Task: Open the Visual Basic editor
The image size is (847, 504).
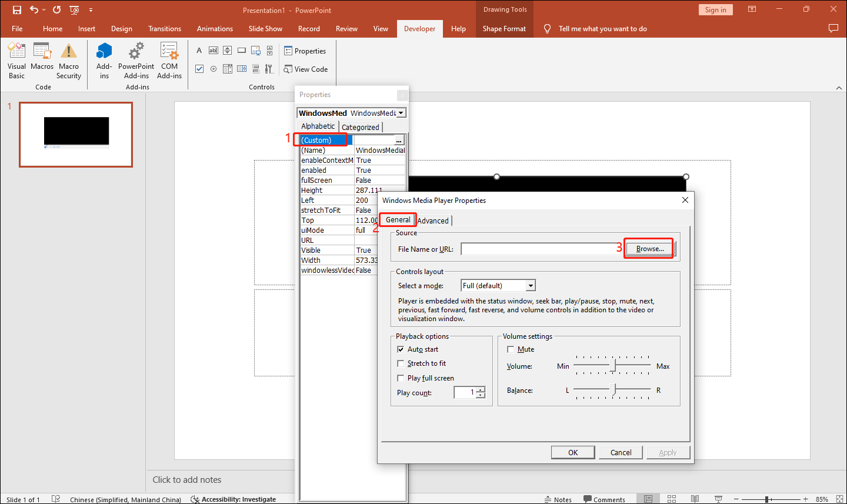Action: point(16,61)
